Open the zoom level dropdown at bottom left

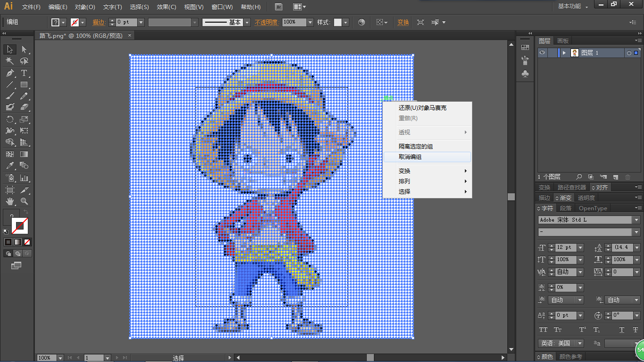(60, 358)
